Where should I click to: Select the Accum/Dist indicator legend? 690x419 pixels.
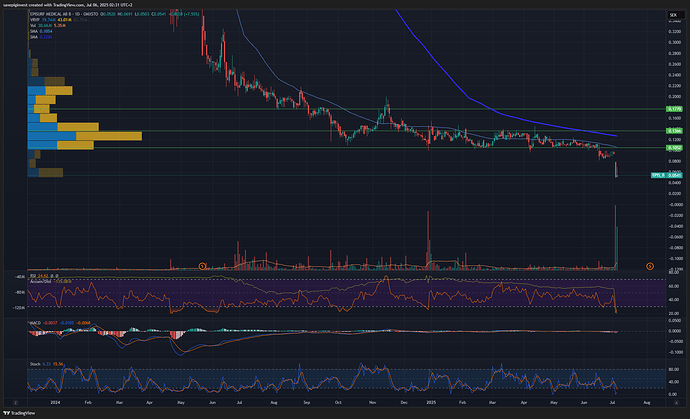click(x=52, y=281)
